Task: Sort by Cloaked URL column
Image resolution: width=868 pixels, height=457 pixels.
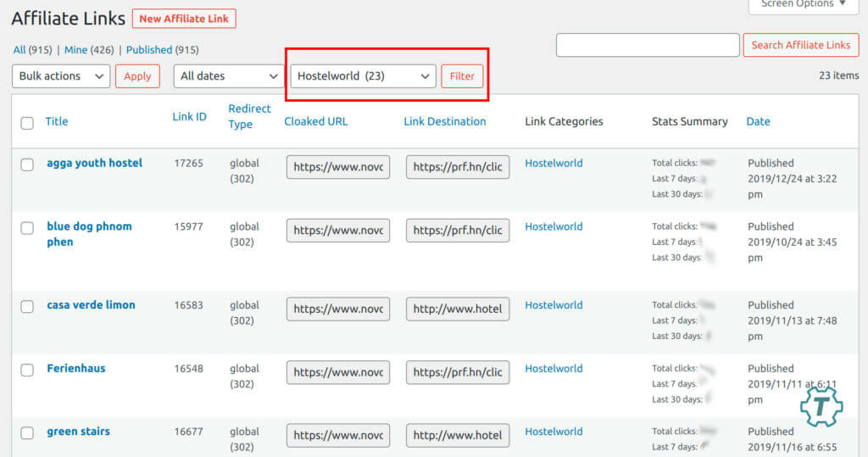Action: tap(316, 121)
